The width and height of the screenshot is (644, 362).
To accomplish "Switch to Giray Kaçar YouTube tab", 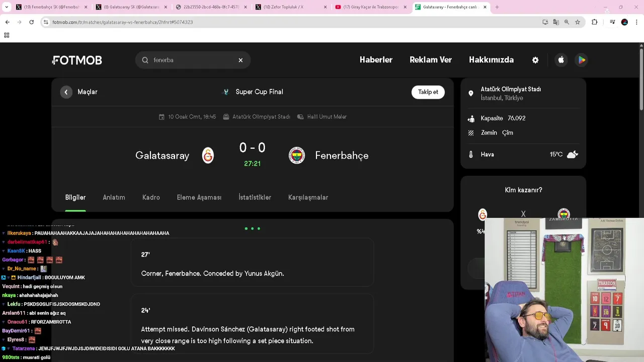I will click(x=371, y=7).
